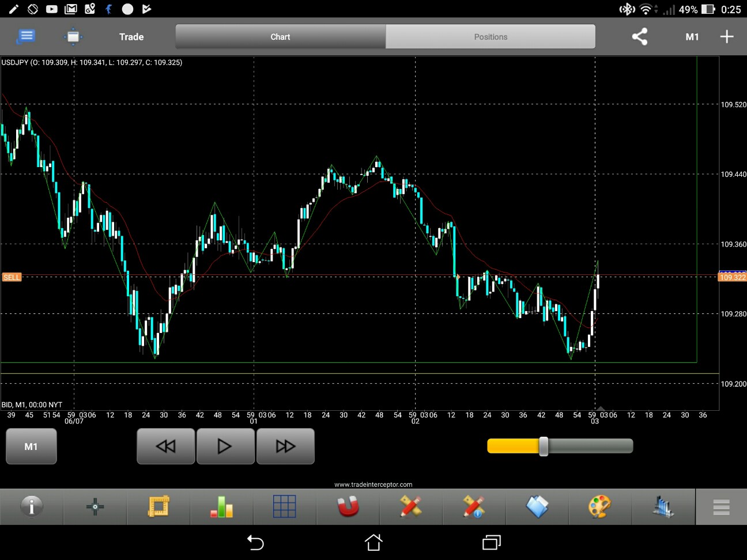This screenshot has width=747, height=560.
Task: Open the M1 button in playback bar
Action: [31, 447]
